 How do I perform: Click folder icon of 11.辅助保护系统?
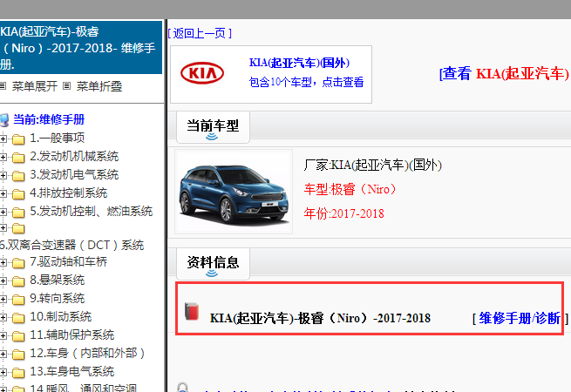(18, 336)
